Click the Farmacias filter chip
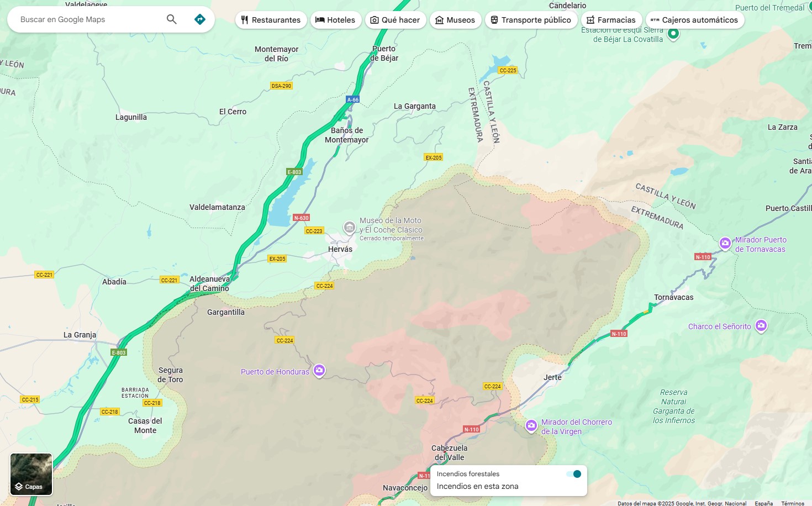The height and width of the screenshot is (506, 812). [x=611, y=20]
